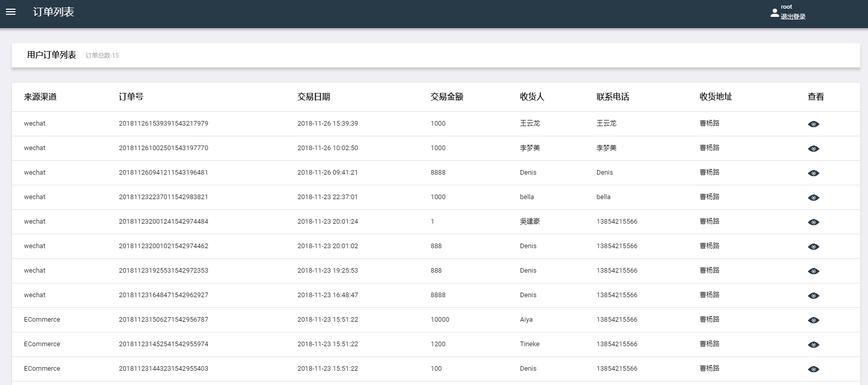Viewport: 868px width, 385px height.
Task: Click the 来源渠道 column header
Action: coord(40,97)
